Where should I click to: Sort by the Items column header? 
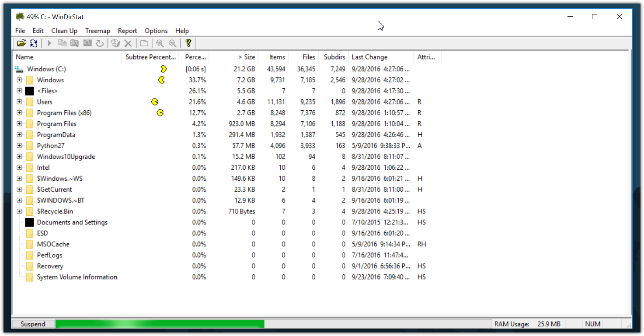pyautogui.click(x=273, y=57)
